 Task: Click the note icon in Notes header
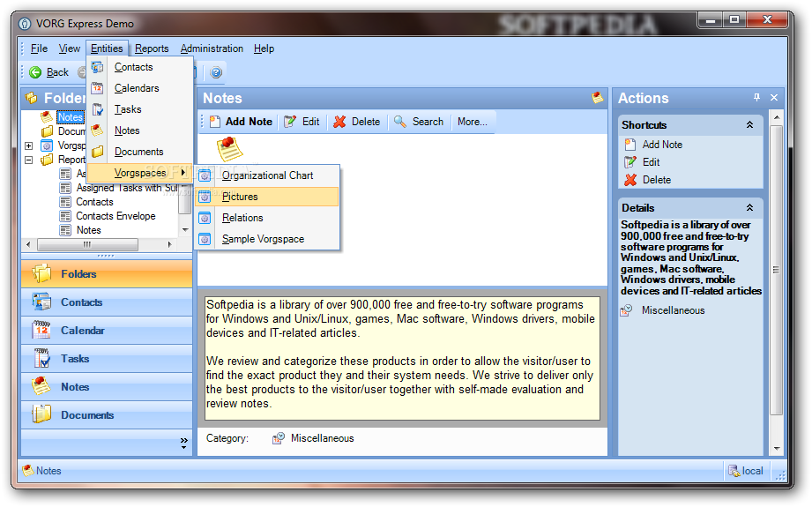pyautogui.click(x=597, y=97)
